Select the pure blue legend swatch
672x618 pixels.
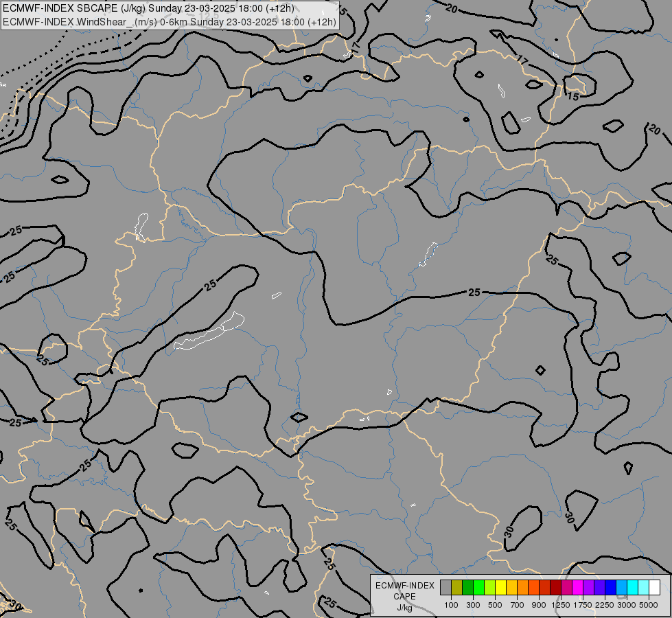pos(611,588)
